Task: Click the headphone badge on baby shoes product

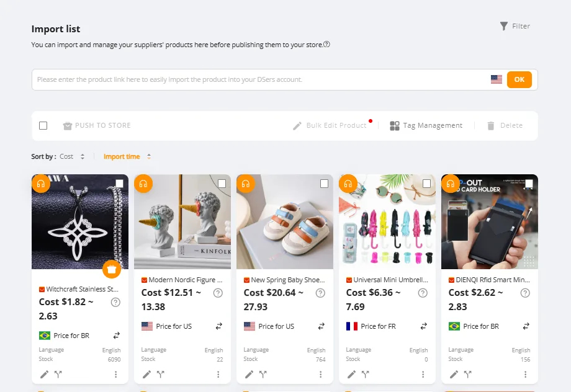Action: pyautogui.click(x=246, y=184)
